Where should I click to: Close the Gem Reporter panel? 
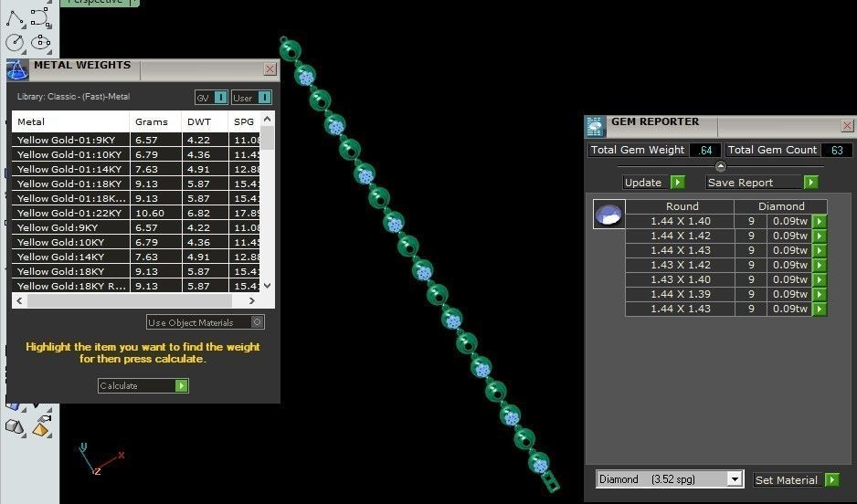click(847, 126)
